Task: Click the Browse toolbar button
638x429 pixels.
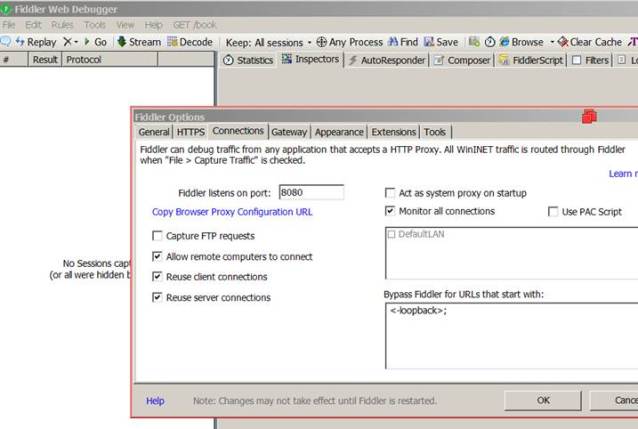Action: pyautogui.click(x=522, y=42)
